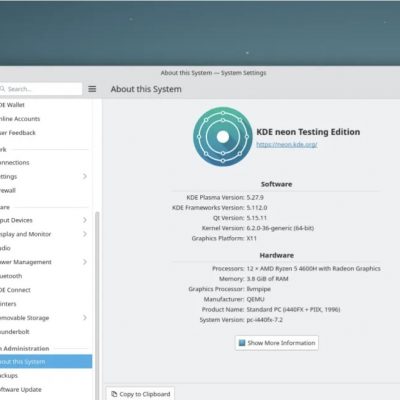Click the Hardware section heading
Screen dimensions: 400x400
coord(277,255)
